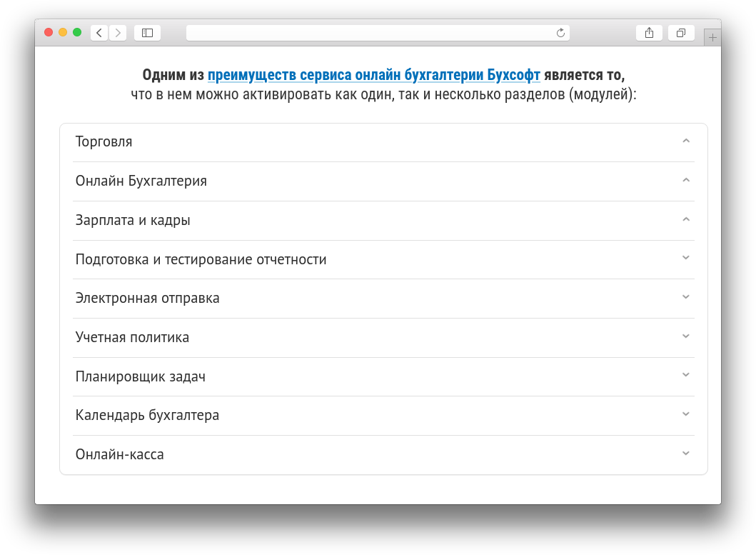Collapse the Торговля section chevron
Image resolution: width=756 pixels, height=555 pixels.
(x=686, y=141)
